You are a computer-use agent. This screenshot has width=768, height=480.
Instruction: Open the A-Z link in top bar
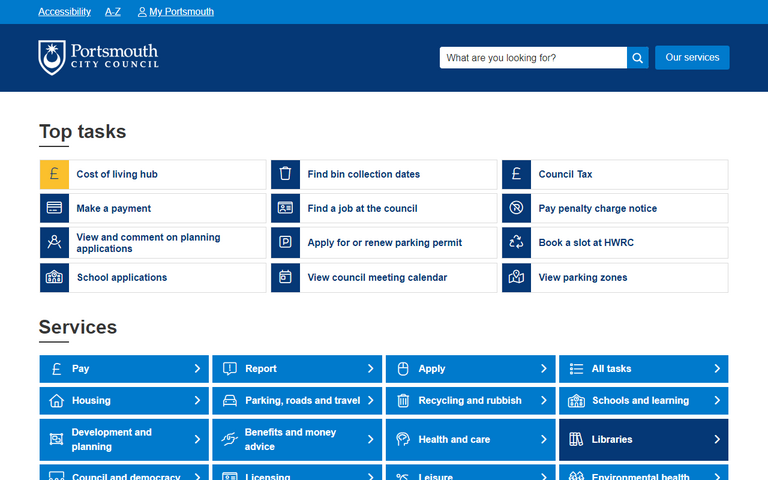[113, 12]
